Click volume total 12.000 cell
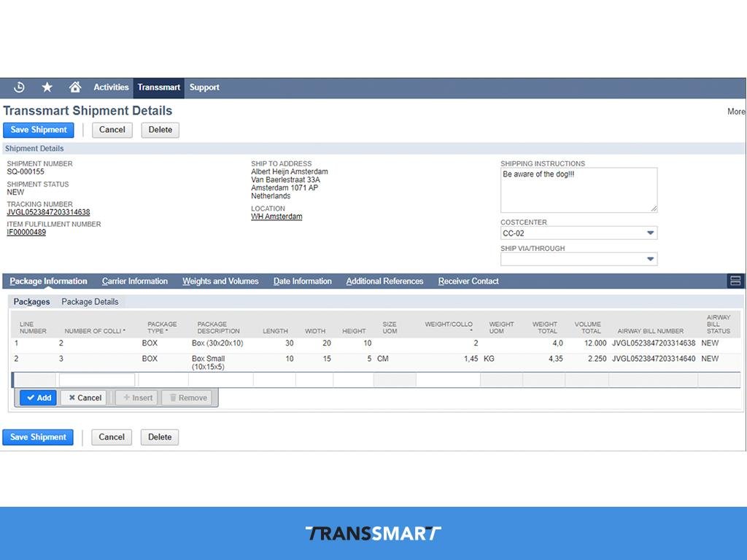Screen dimensions: 747x560 [595, 343]
